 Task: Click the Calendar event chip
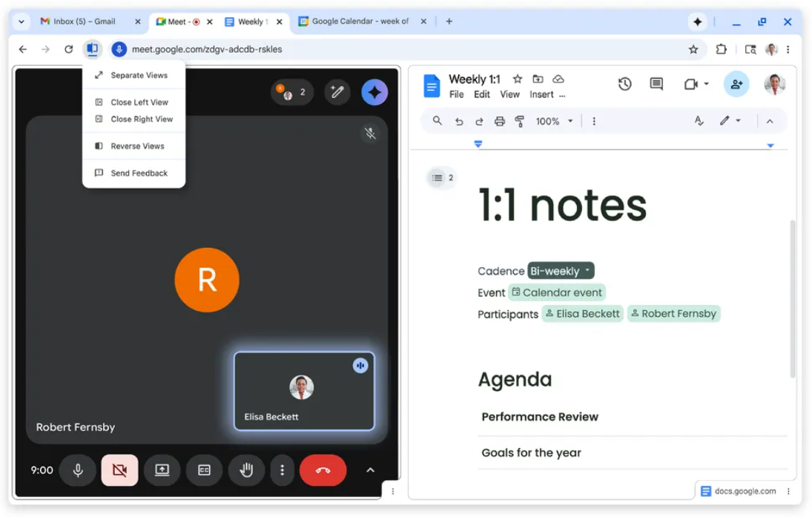557,292
